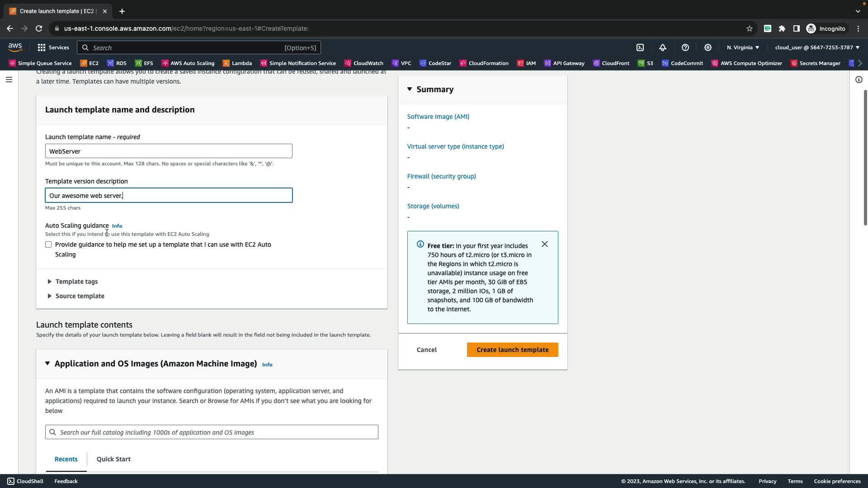
Task: Select the Recents tab
Action: 66,459
